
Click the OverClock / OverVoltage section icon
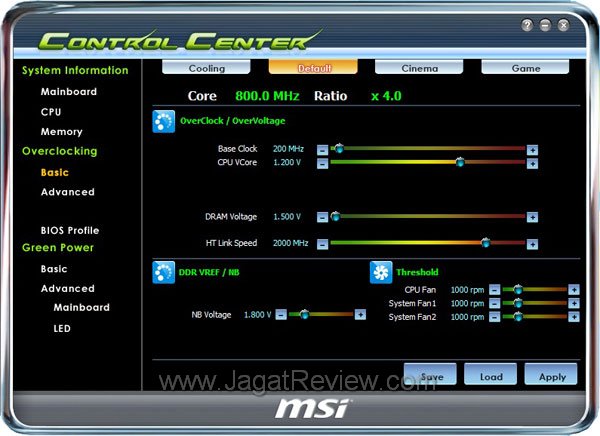coord(164,121)
